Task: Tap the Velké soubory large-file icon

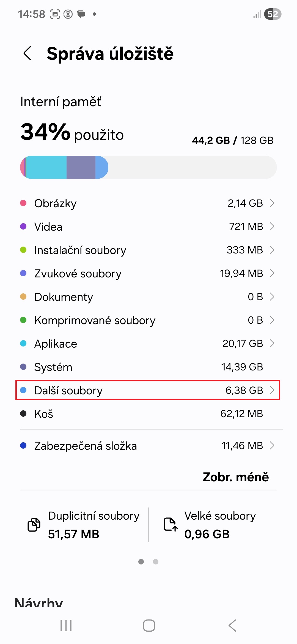Action: coord(170,525)
